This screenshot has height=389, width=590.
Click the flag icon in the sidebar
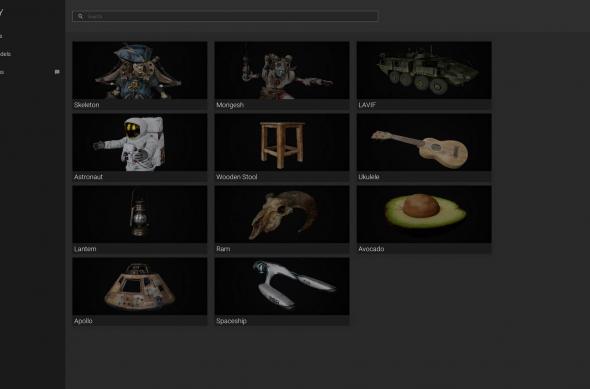pos(57,71)
